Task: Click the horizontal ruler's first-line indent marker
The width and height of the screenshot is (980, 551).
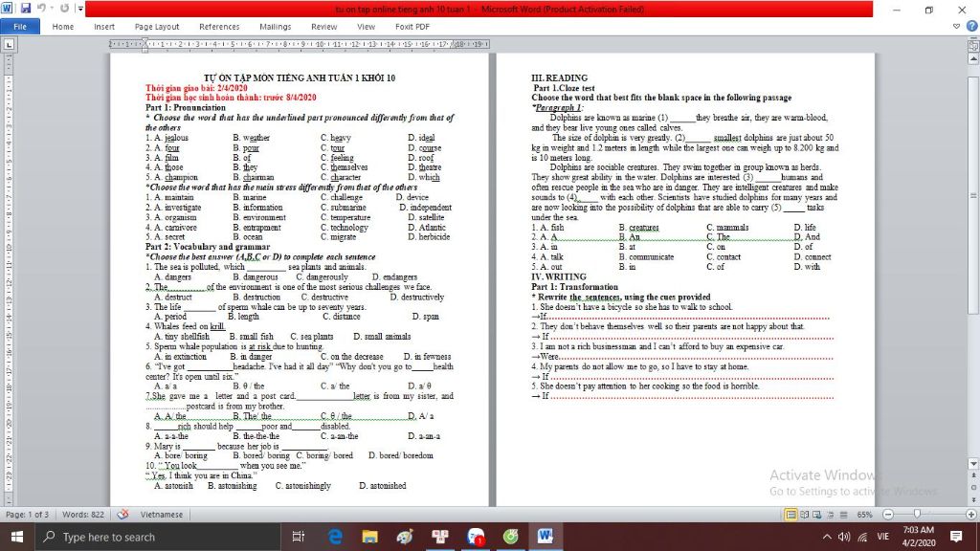Action: point(145,41)
